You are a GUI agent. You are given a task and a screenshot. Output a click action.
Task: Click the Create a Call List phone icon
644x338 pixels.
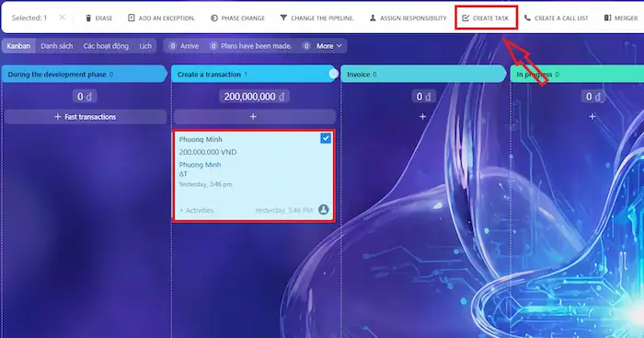coord(527,17)
